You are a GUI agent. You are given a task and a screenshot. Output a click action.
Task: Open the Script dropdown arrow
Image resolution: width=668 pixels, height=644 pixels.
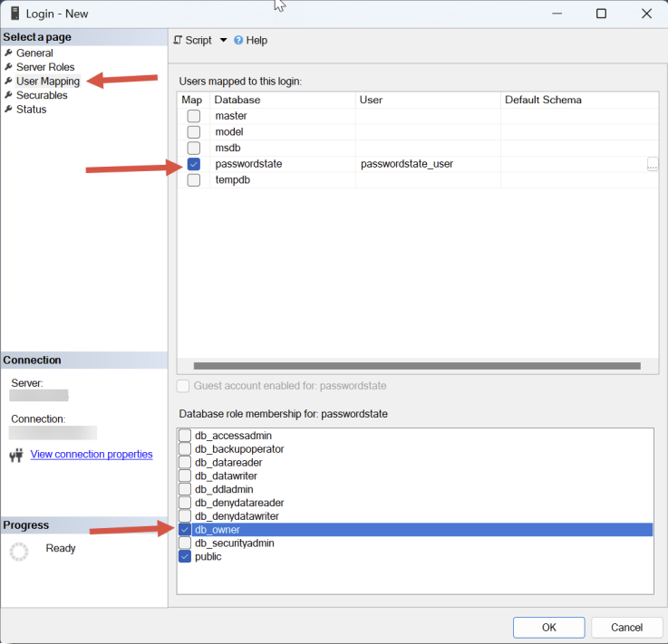tap(223, 41)
